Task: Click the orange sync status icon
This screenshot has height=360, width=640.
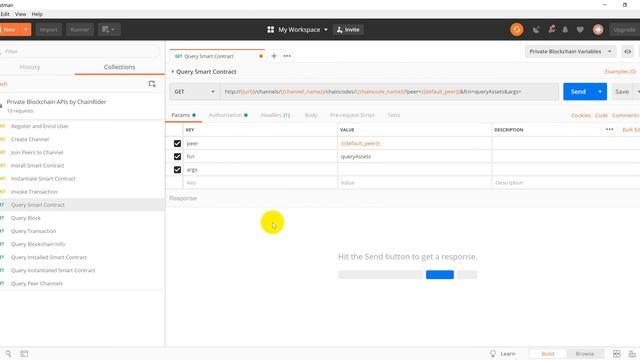Action: pos(516,29)
